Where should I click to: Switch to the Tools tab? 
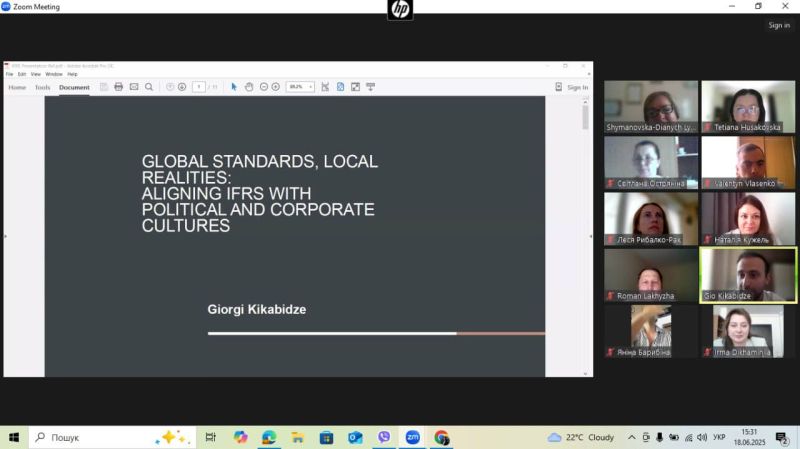pyautogui.click(x=42, y=87)
